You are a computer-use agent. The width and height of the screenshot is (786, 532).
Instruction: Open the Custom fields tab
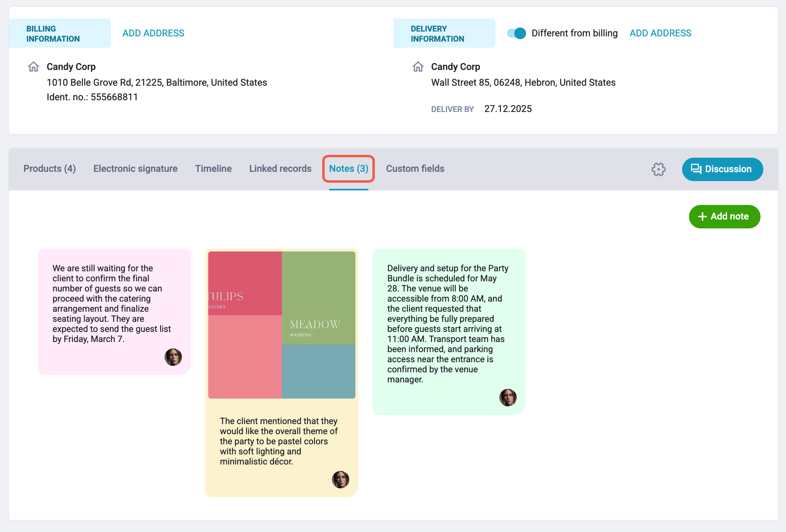pos(415,169)
